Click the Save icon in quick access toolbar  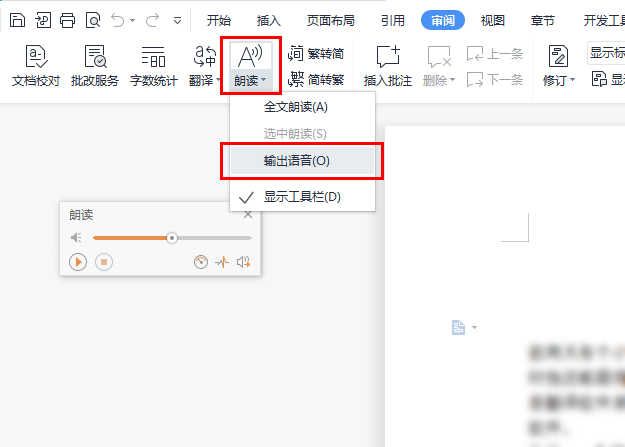click(17, 20)
